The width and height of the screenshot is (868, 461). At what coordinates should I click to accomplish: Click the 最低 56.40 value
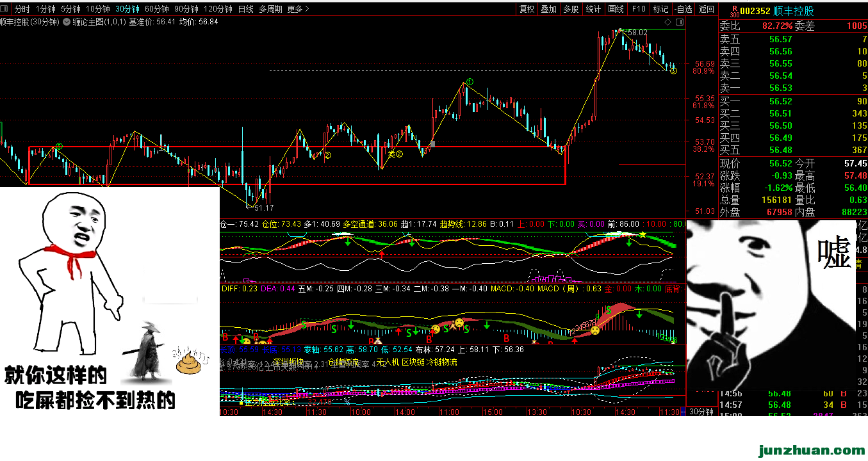click(855, 188)
